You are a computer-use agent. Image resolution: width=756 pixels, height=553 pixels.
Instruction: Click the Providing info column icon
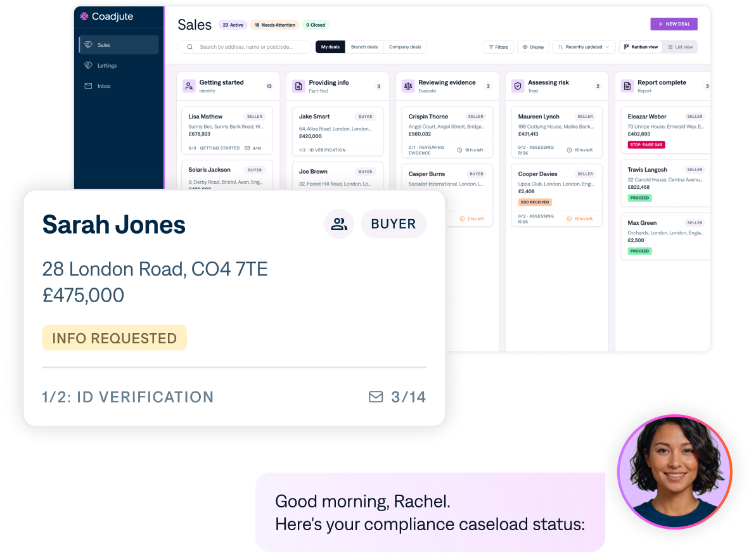(x=298, y=86)
